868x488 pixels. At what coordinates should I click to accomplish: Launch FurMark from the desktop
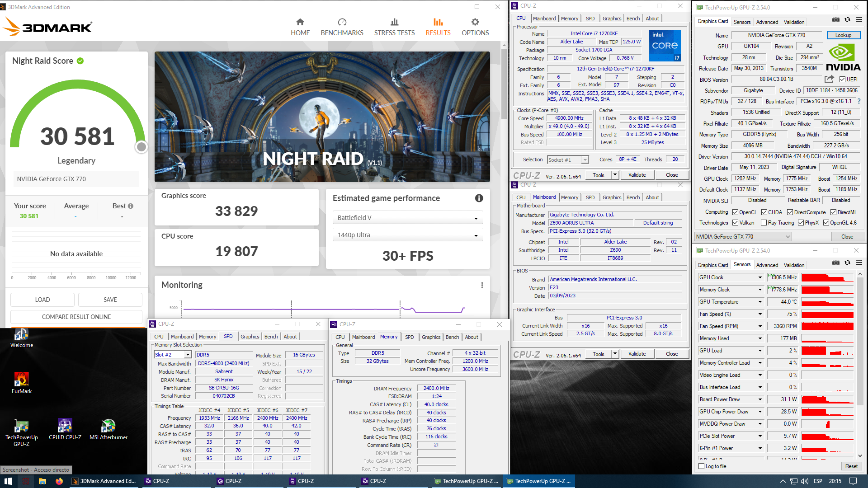22,383
